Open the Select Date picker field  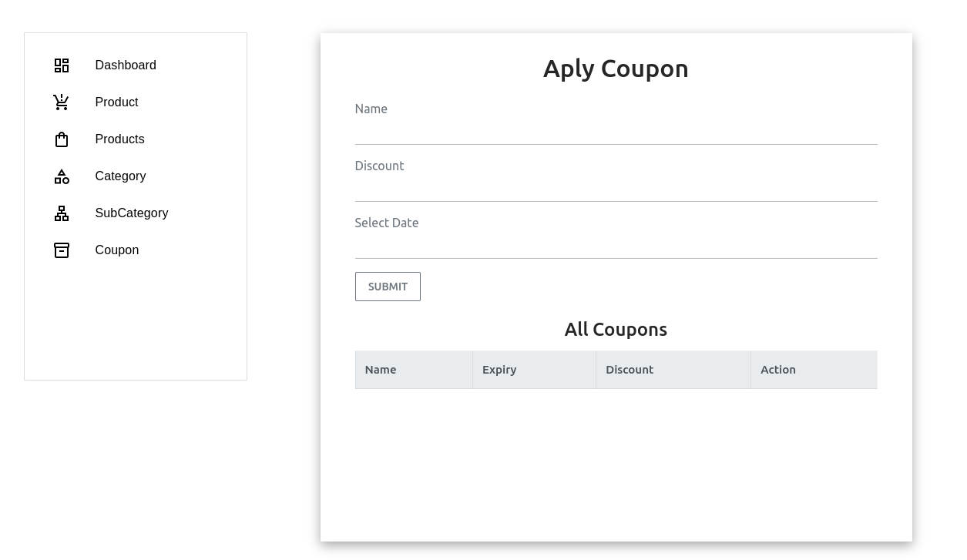pyautogui.click(x=616, y=241)
